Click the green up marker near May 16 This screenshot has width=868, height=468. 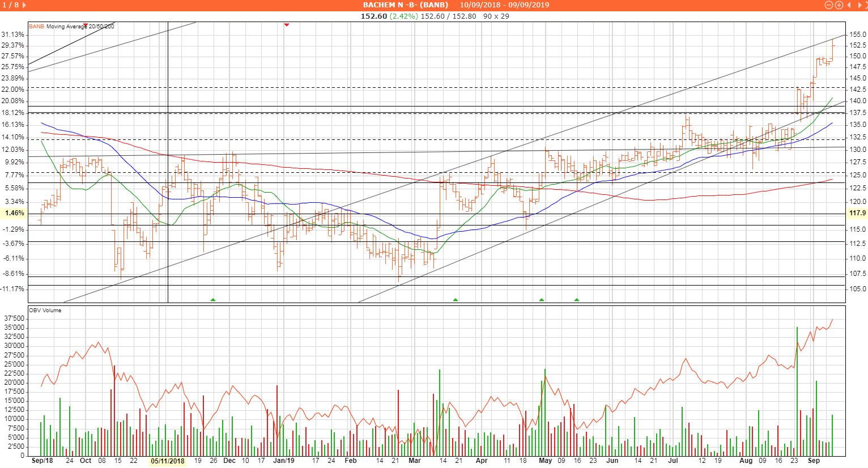coord(577,299)
